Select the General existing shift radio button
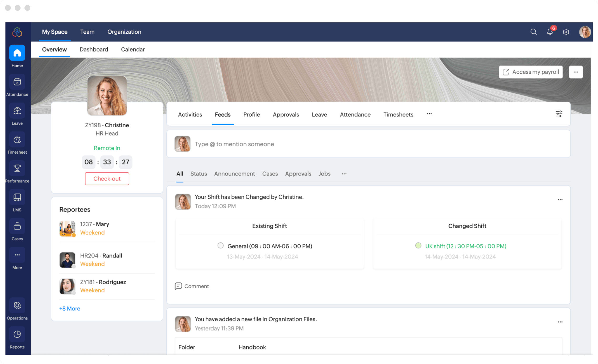The height and width of the screenshot is (364, 598). pyautogui.click(x=220, y=246)
